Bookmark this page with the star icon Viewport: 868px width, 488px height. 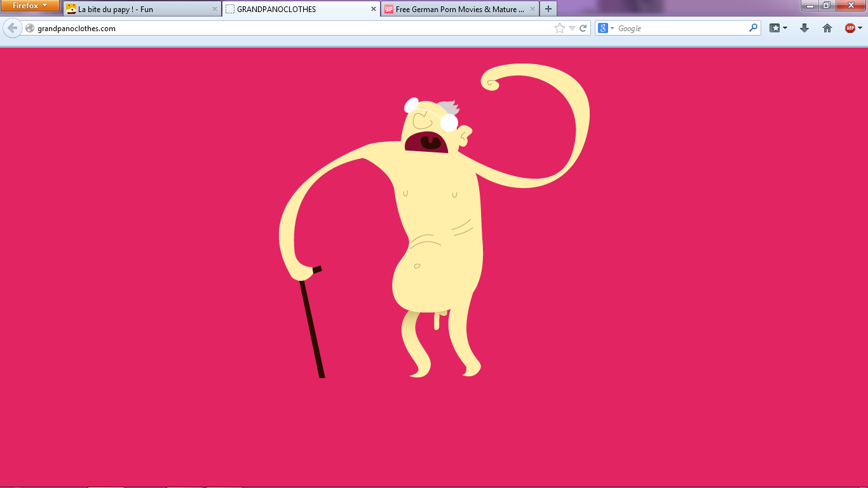(x=559, y=28)
